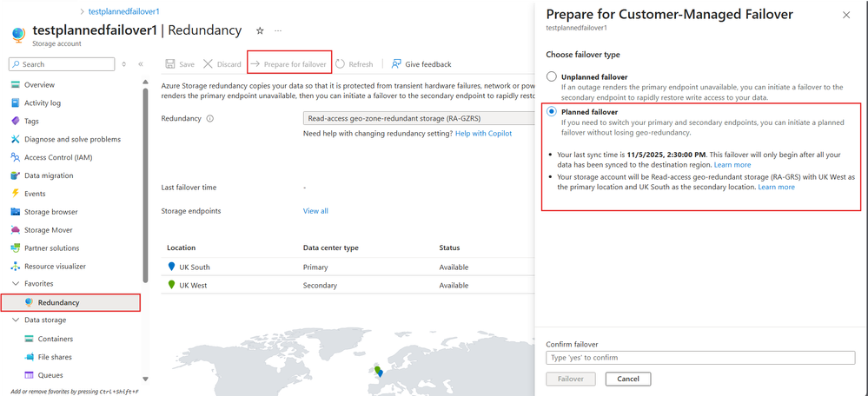Favorite this page with the star icon
This screenshot has height=396, width=868.
point(260,30)
